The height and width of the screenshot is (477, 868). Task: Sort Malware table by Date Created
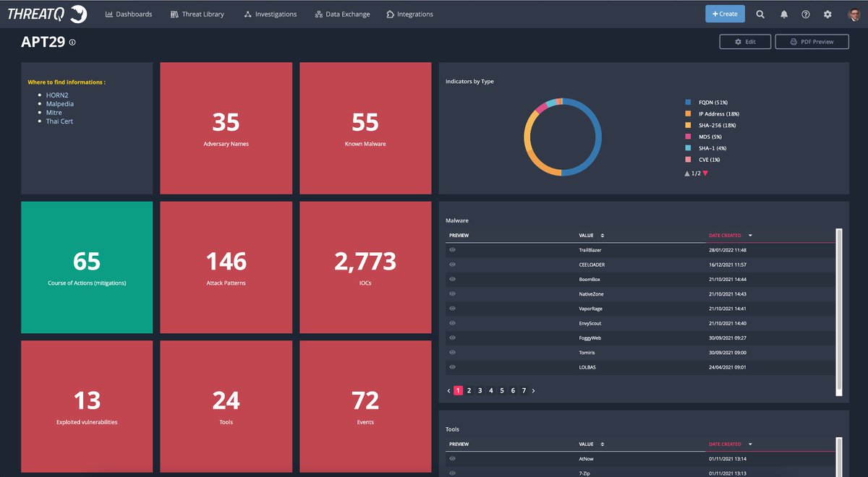pyautogui.click(x=731, y=236)
